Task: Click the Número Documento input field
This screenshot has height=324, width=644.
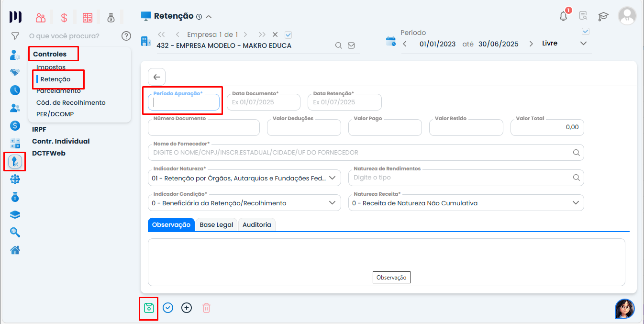Action: [x=204, y=128]
